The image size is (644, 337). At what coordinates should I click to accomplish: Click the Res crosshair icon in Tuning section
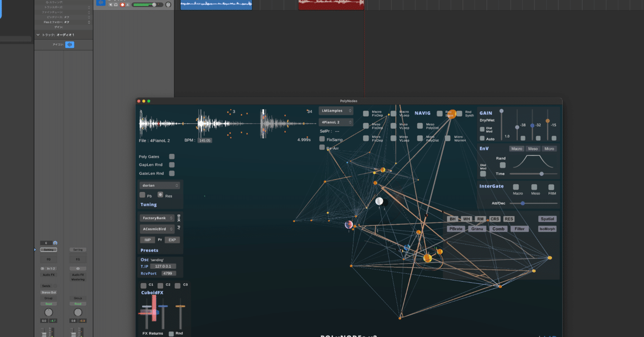pos(160,195)
